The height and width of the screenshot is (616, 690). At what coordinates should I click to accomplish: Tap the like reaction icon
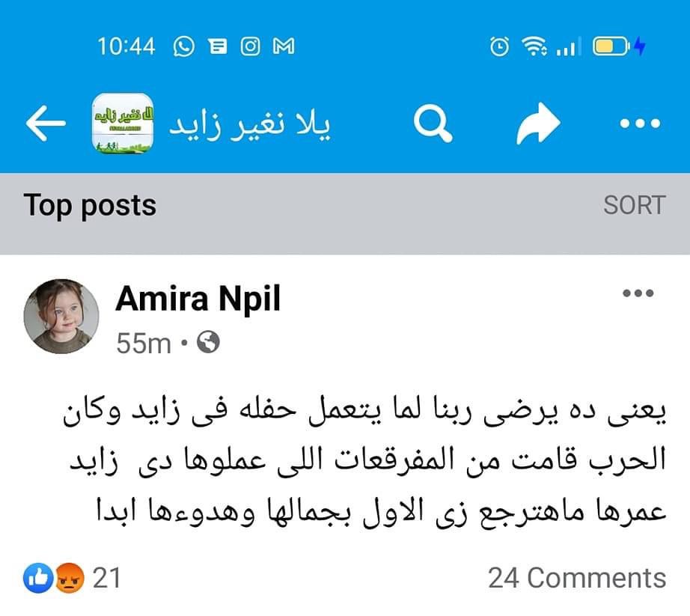point(37,578)
